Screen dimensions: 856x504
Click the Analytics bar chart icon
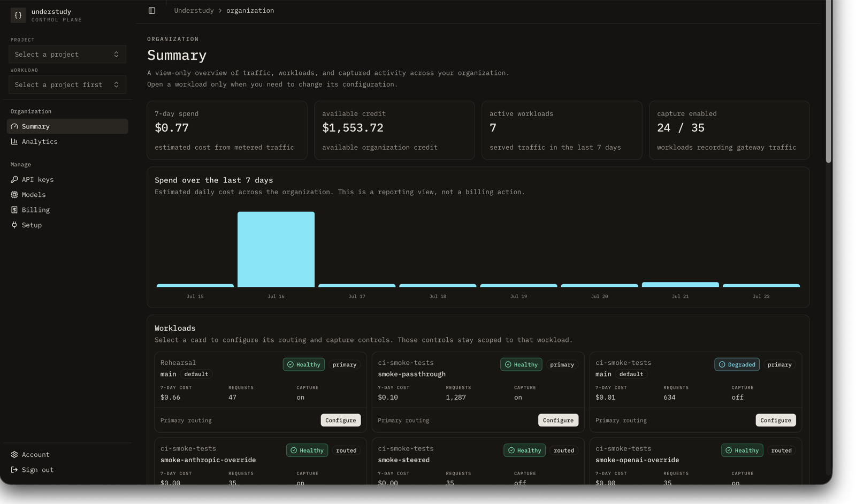(14, 142)
